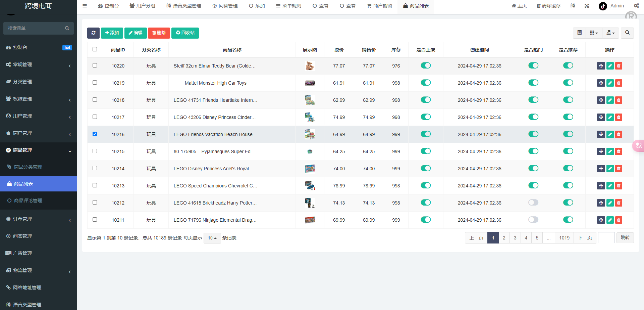Expand the 订单管理 sidebar menu
Screen dimensions: 644x310
pyautogui.click(x=39, y=219)
